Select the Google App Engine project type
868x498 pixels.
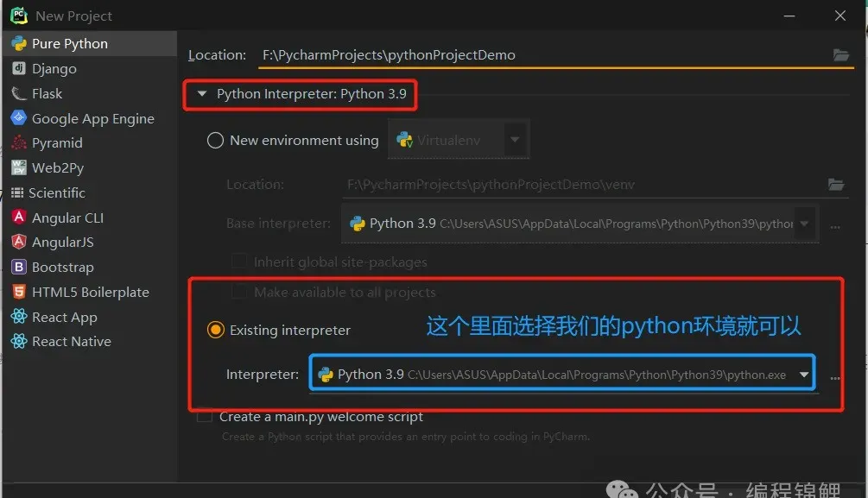(x=90, y=118)
